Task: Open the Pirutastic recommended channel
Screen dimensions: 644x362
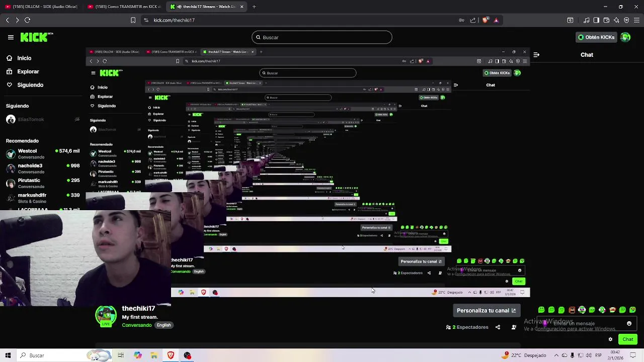Action: tap(43, 183)
